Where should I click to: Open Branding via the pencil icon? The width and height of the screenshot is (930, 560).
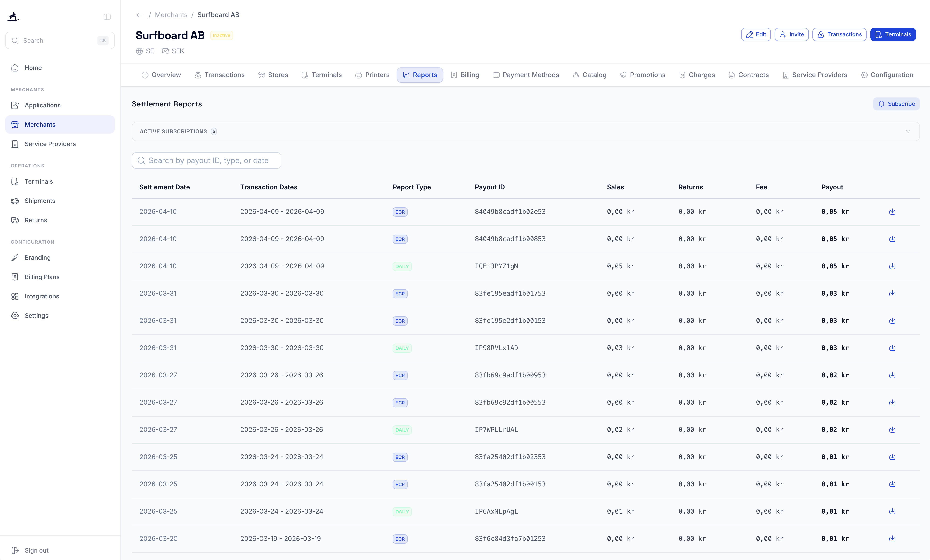(15, 258)
